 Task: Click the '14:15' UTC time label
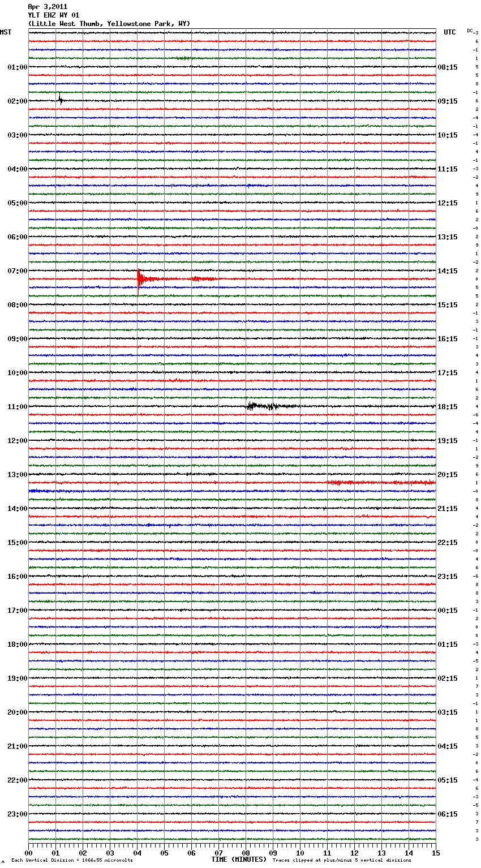click(448, 271)
